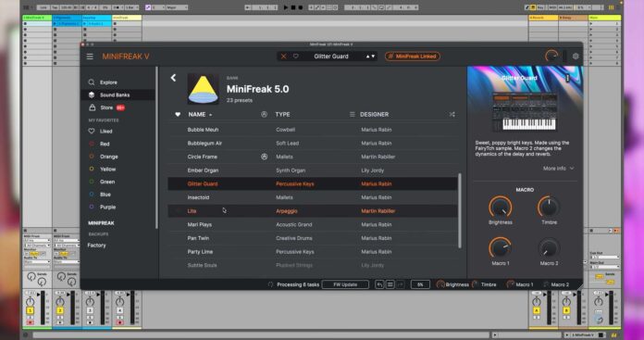Click the Ableton transport record button
Image resolution: width=644 pixels, height=340 pixels.
pyautogui.click(x=301, y=7)
